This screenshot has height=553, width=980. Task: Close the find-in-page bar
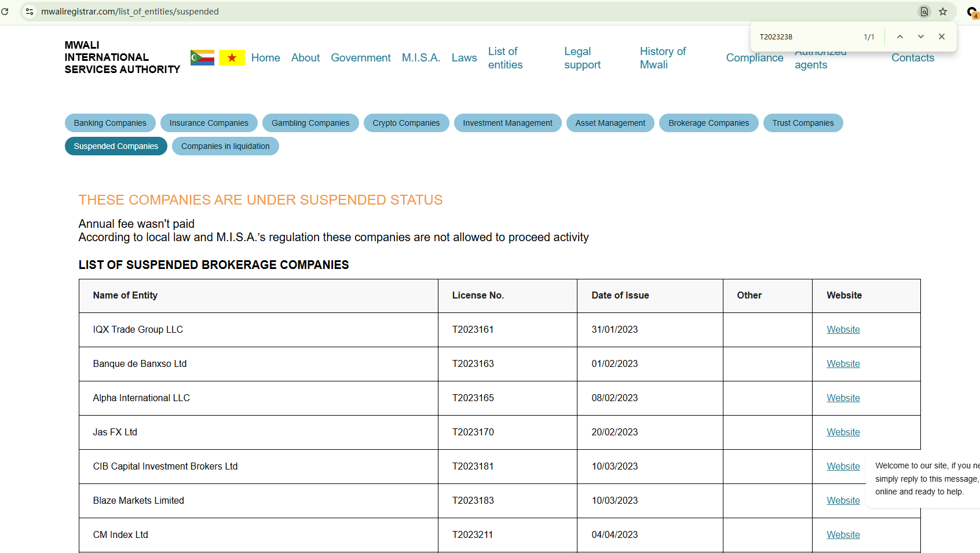942,37
